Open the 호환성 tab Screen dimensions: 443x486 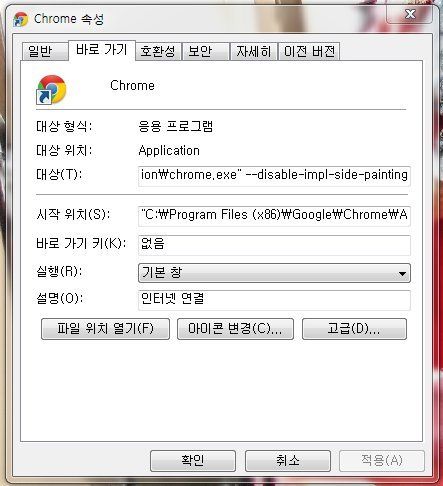click(158, 51)
